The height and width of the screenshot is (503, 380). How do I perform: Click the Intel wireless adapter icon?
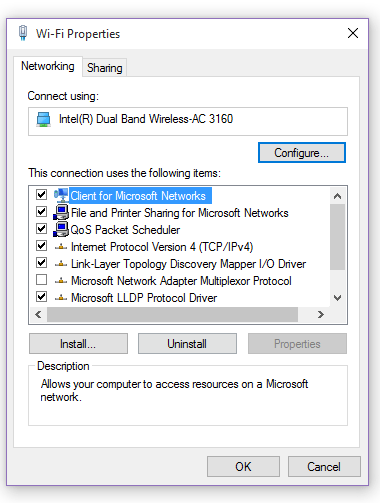pos(43,119)
